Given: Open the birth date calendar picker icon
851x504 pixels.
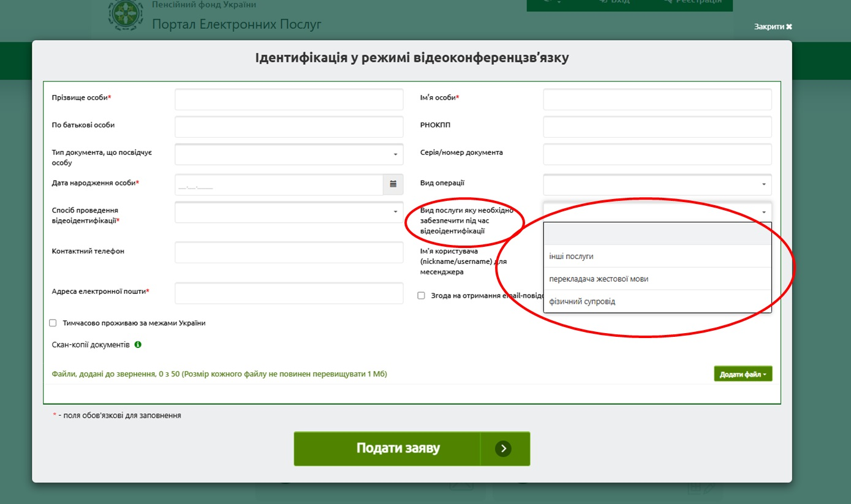Looking at the screenshot, I should 393,184.
